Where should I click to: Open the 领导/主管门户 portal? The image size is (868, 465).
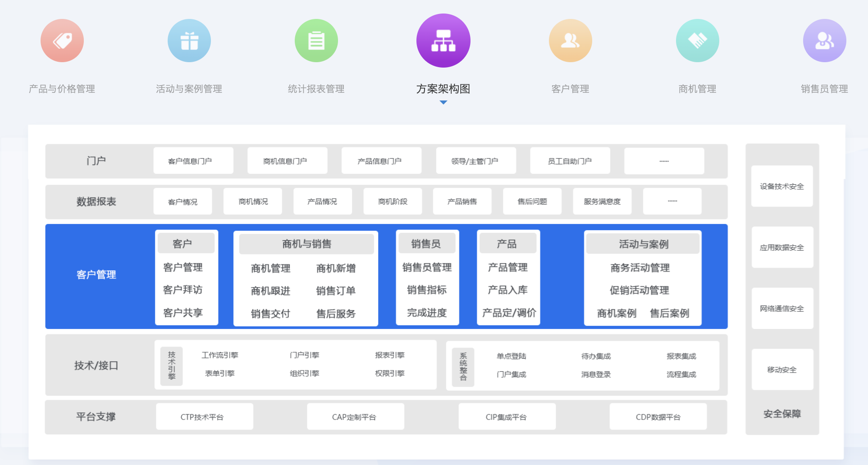click(476, 160)
